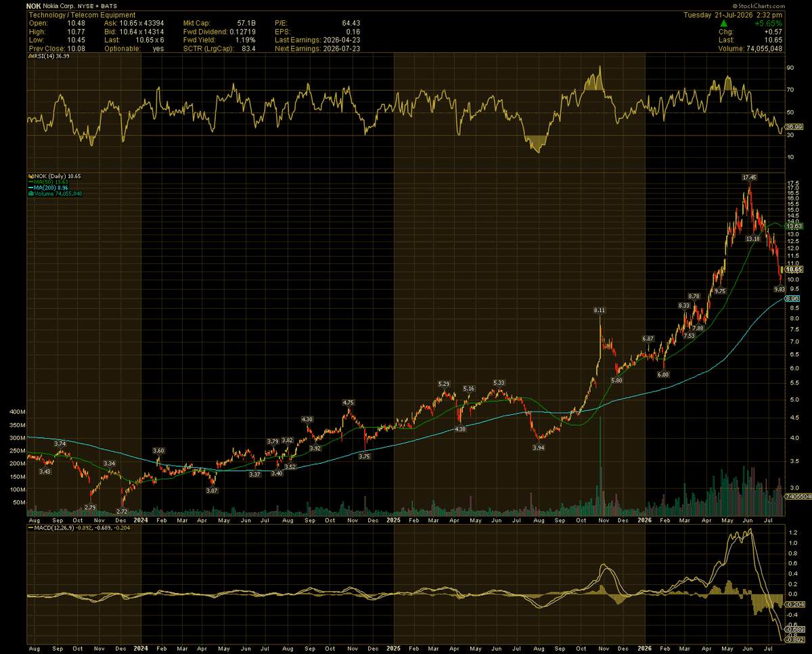Click the line icon beside RSI(14)
Image resolution: width=812 pixels, height=654 pixels.
coord(30,57)
